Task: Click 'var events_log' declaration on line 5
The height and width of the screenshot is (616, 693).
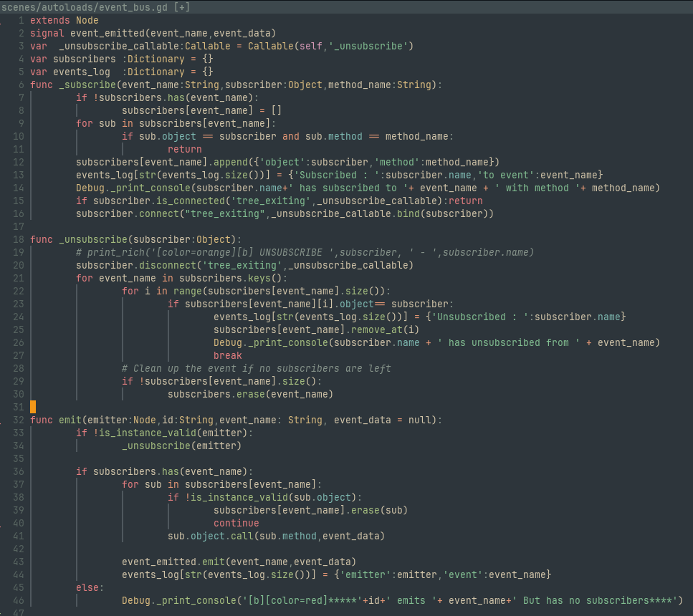Action: [x=70, y=72]
